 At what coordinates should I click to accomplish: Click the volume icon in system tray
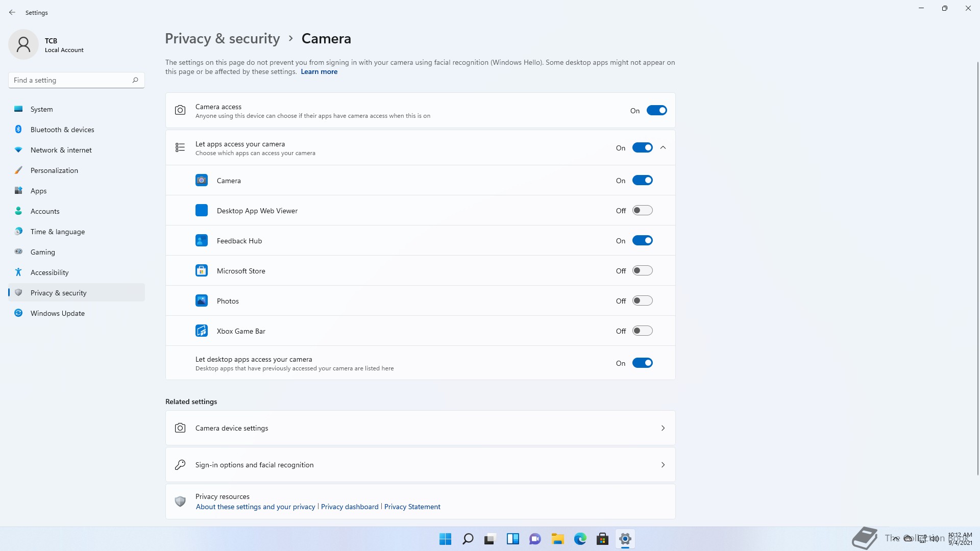935,539
